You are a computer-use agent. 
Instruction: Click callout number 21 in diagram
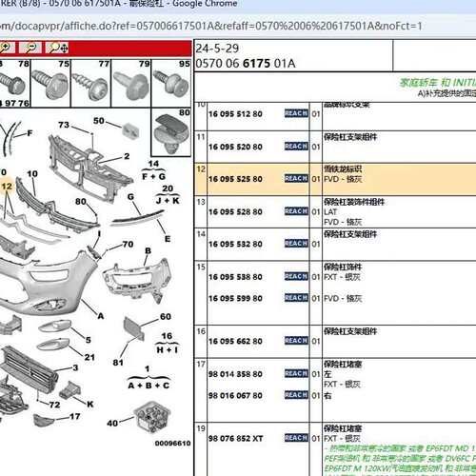click(x=89, y=357)
